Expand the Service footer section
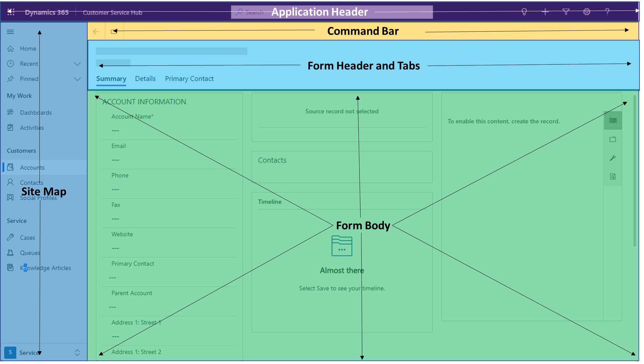The height and width of the screenshot is (364, 644). click(x=75, y=352)
